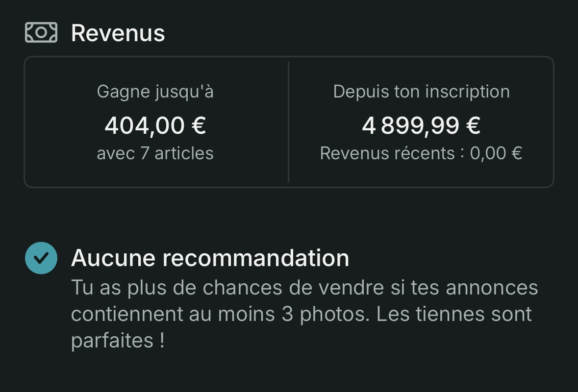Click the word "annonces" in the recommendation

492,288
